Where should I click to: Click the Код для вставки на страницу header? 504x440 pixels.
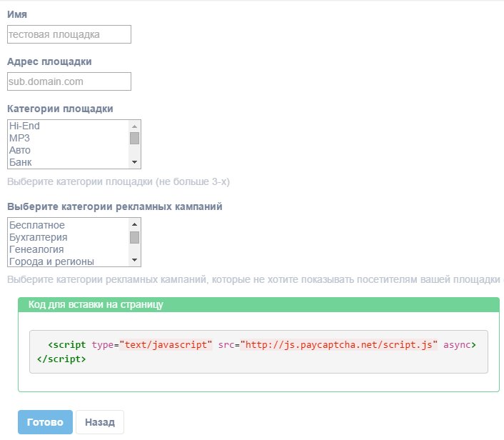click(x=258, y=304)
